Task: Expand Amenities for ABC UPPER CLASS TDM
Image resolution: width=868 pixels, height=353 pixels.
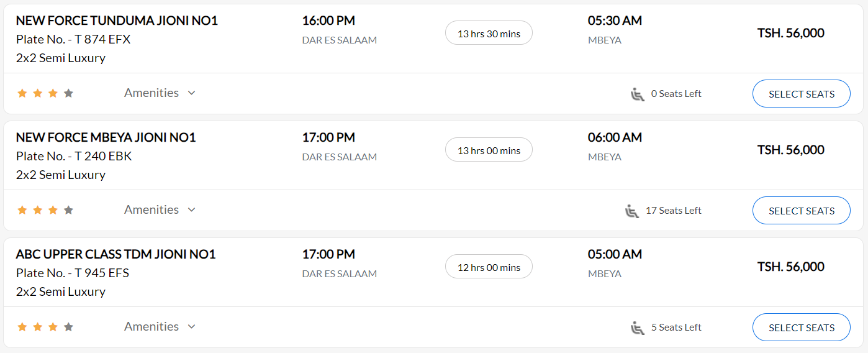Action: tap(160, 326)
